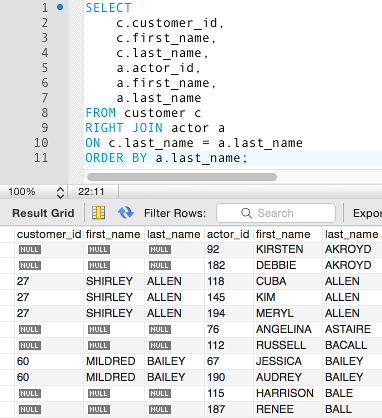Click the FROM keyword on line 8

[x=100, y=113]
